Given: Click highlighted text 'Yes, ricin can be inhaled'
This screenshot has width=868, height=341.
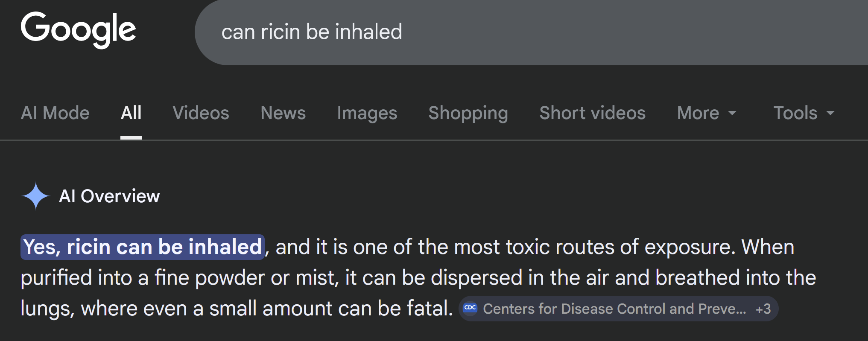Looking at the screenshot, I should click(143, 247).
